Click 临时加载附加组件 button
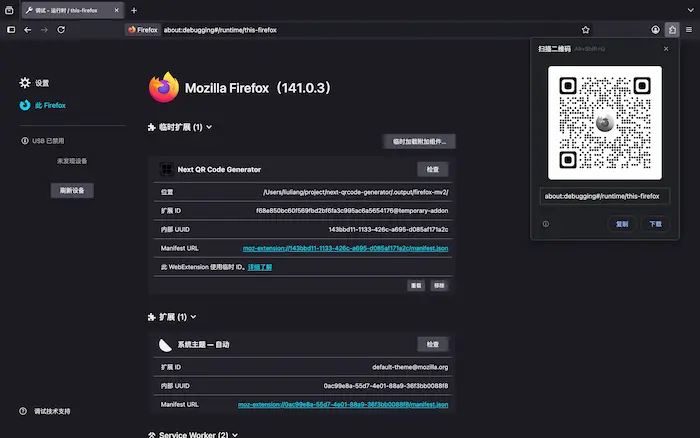700x438 pixels. click(419, 142)
